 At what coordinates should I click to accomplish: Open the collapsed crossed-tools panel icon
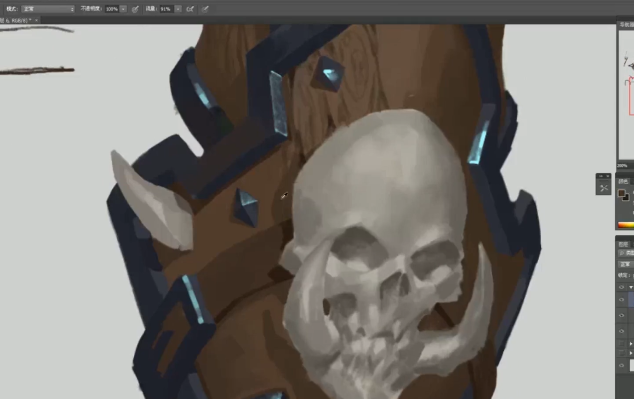[604, 188]
